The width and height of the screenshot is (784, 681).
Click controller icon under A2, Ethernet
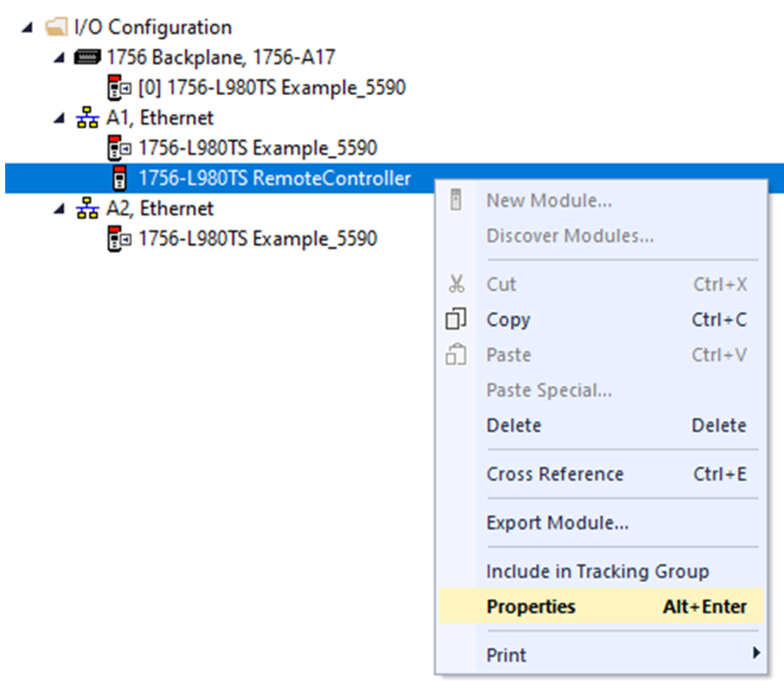tap(119, 238)
